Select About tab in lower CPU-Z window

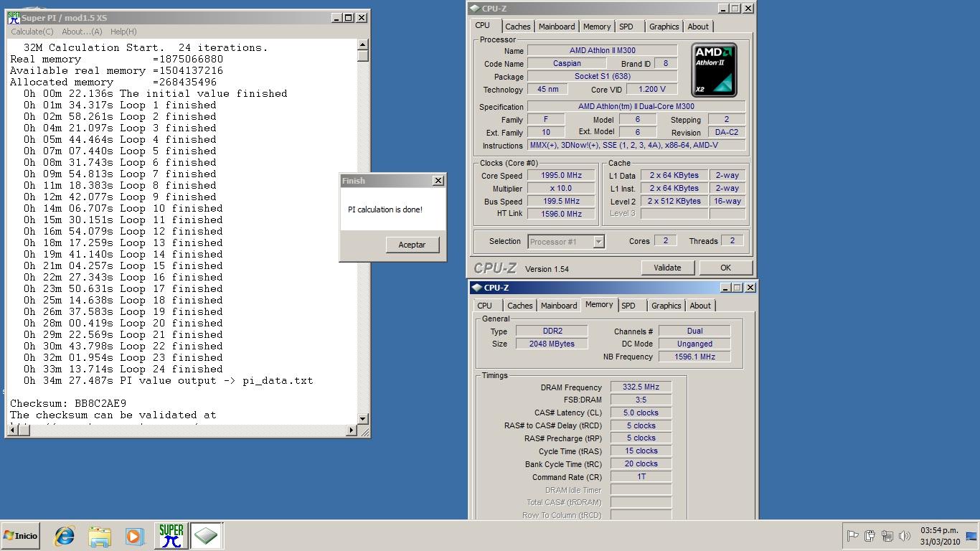pos(700,306)
